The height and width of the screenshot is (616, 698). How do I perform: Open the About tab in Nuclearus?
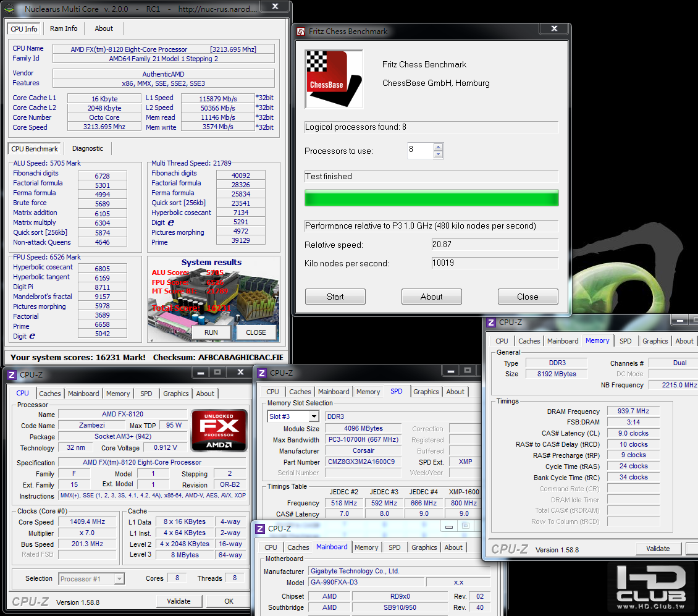[x=104, y=28]
